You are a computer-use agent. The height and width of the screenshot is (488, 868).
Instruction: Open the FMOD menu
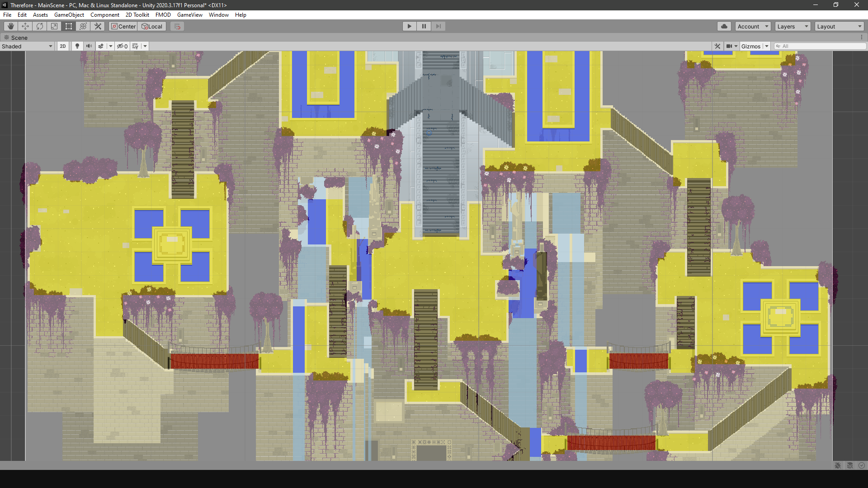pyautogui.click(x=163, y=15)
